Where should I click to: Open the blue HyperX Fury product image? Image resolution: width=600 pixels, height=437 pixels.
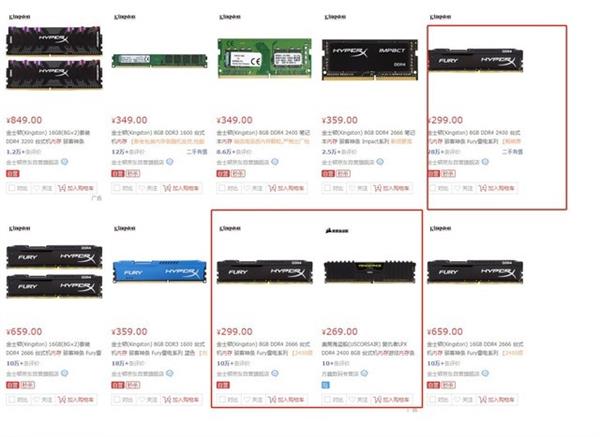[160, 271]
